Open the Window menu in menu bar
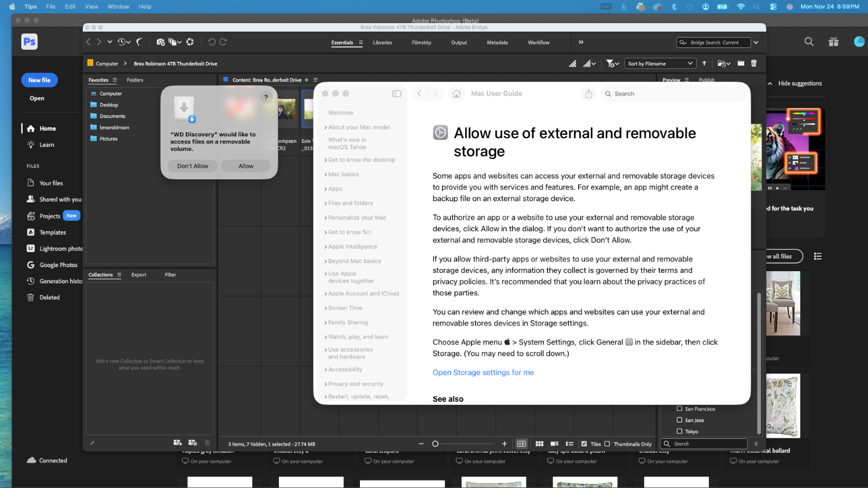This screenshot has height=488, width=868. point(118,6)
